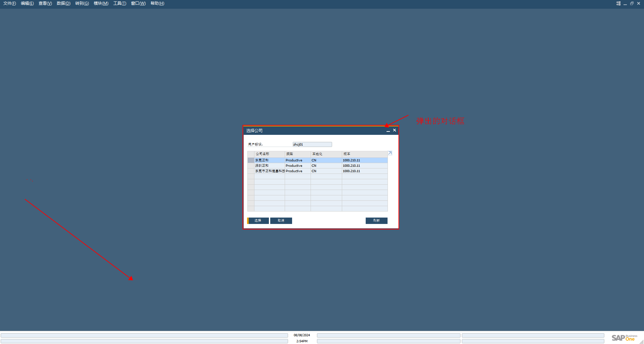Close the 选择公司 dialog

coord(395,130)
